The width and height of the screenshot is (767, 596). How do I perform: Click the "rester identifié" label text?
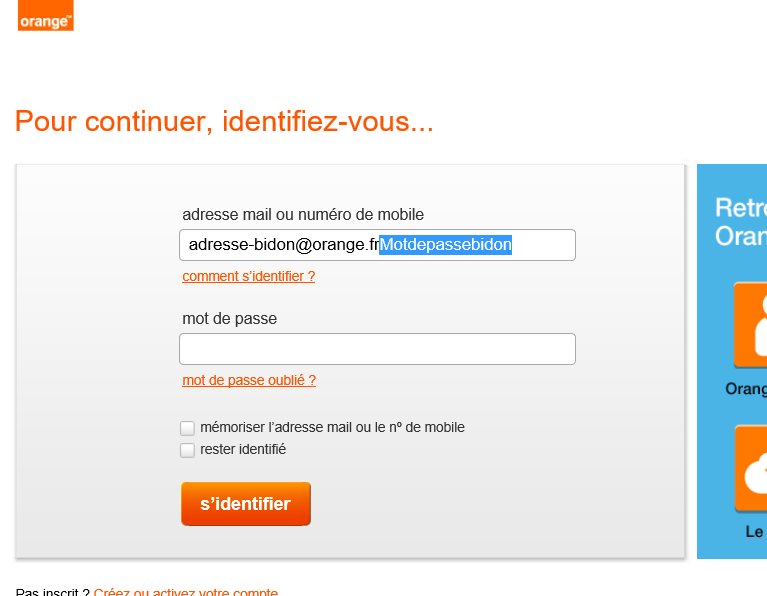pos(243,449)
